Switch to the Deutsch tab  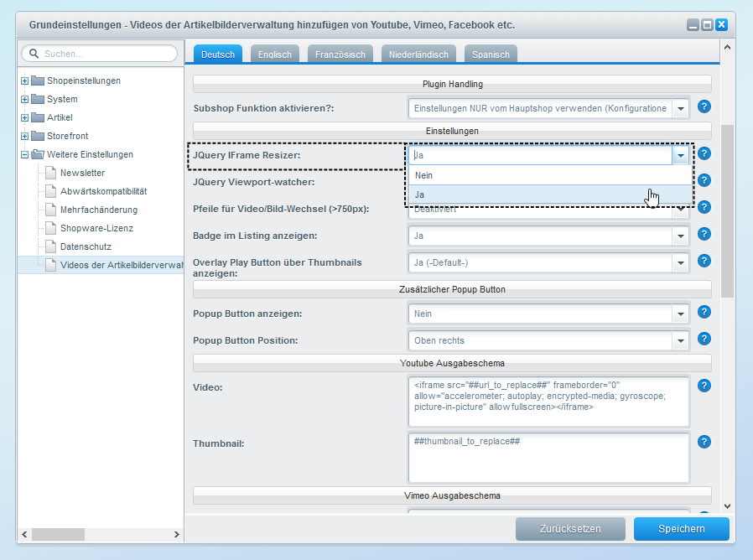click(218, 54)
